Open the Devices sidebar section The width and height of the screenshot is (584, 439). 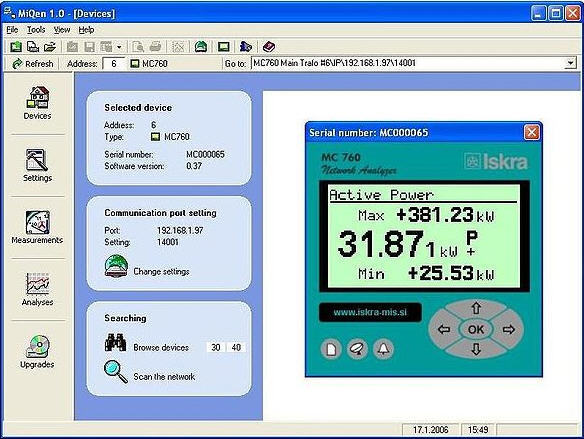pos(37,103)
